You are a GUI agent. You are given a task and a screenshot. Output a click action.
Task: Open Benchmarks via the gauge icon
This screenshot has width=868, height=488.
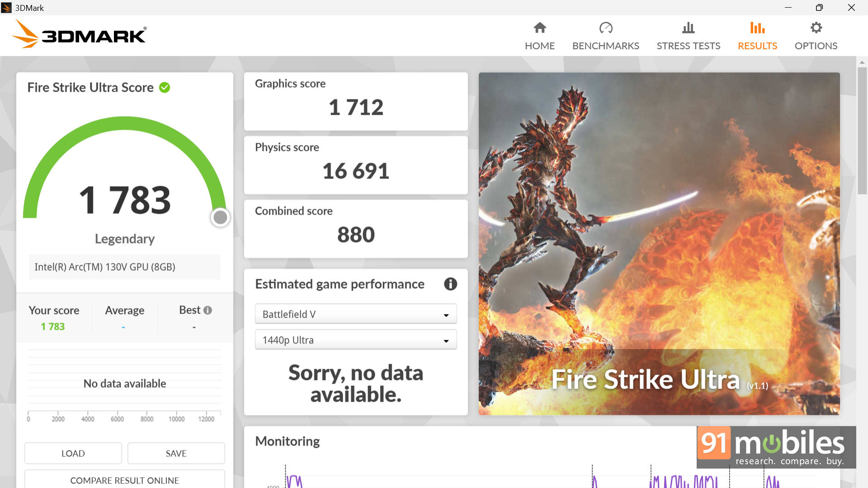[606, 28]
